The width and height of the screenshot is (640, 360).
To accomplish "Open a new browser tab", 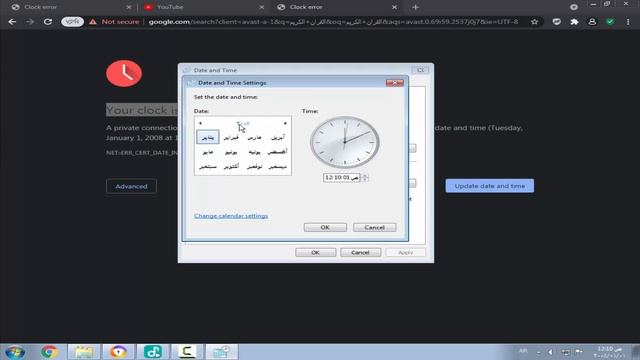I will point(415,7).
